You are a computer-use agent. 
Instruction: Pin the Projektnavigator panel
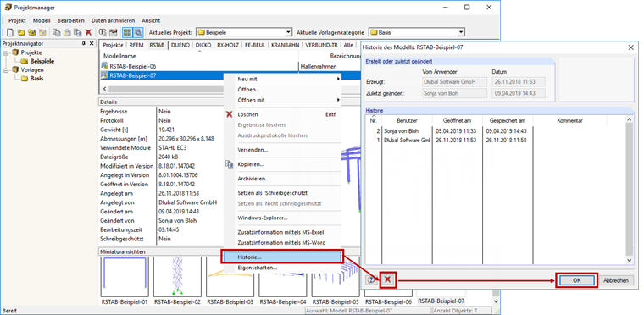coord(83,43)
